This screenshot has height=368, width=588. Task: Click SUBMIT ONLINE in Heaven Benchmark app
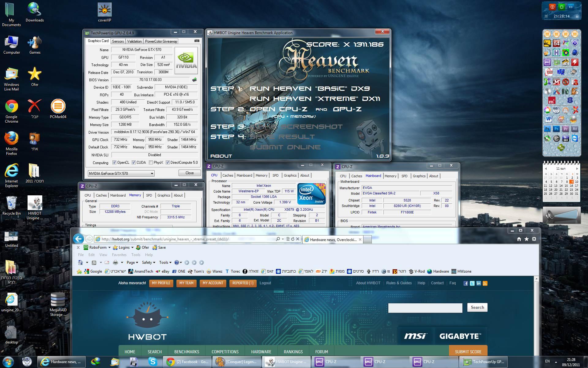coord(285,147)
